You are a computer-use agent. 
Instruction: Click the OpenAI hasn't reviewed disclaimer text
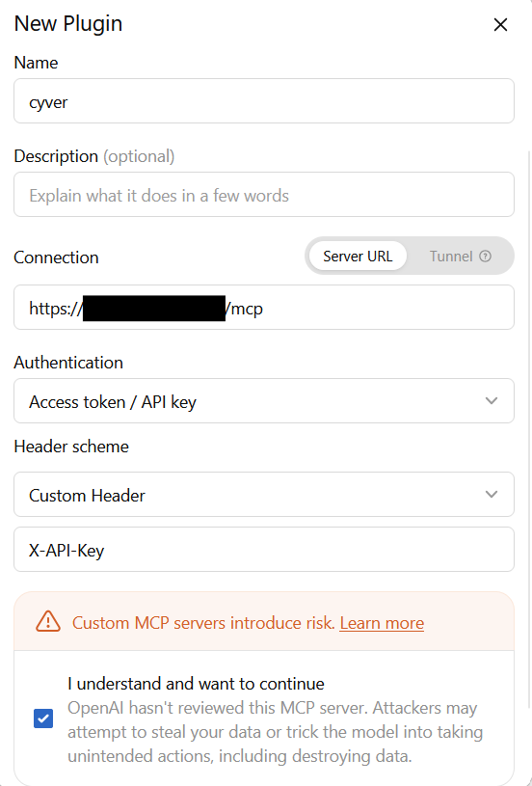[275, 732]
